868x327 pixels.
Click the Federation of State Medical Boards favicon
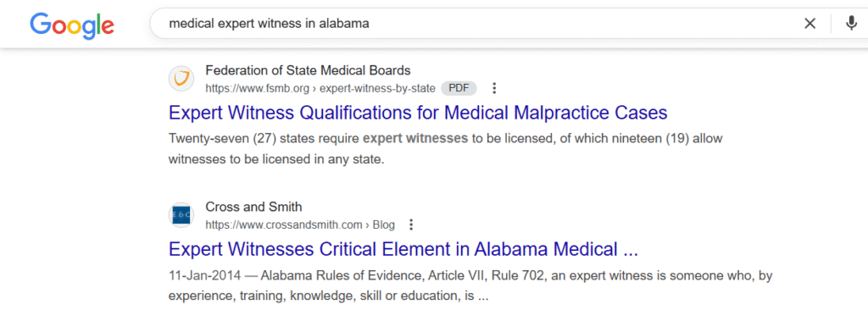pos(181,79)
